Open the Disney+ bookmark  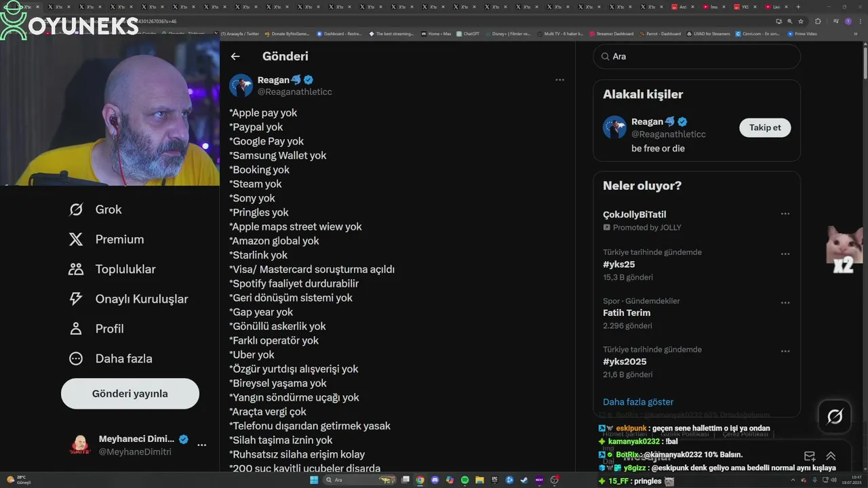(507, 34)
